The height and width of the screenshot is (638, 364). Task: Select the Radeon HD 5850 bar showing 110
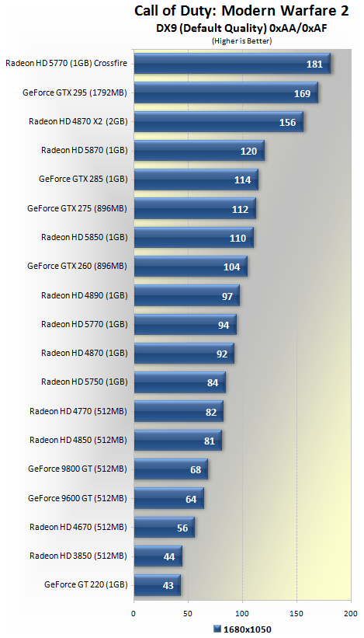[x=194, y=238]
